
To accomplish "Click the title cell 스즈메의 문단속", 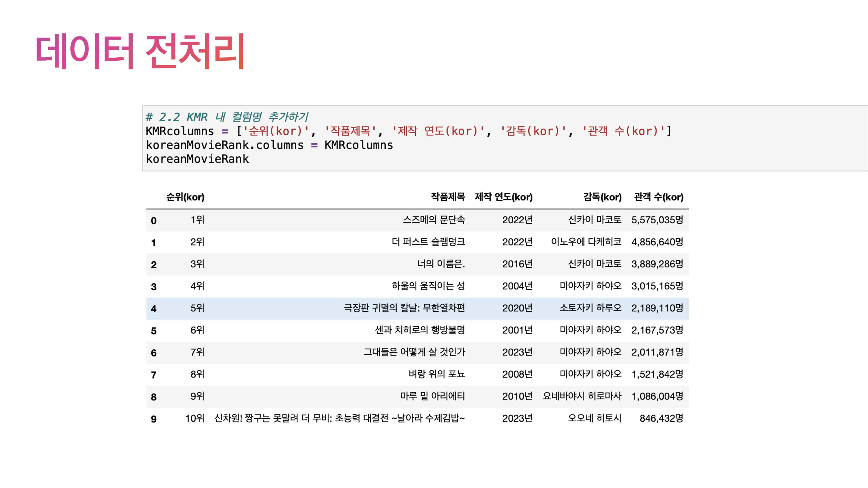I will [434, 220].
